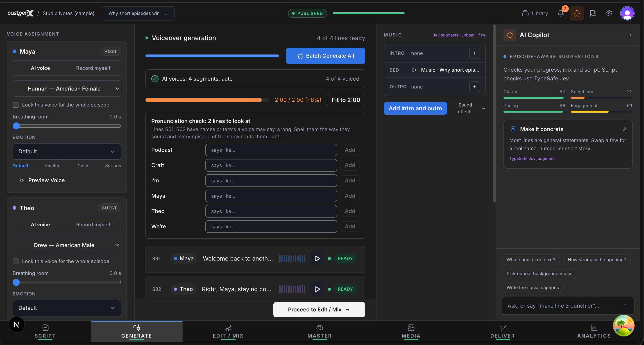
Task: Open Drew — American Male voice dropdown
Action: [x=67, y=245]
